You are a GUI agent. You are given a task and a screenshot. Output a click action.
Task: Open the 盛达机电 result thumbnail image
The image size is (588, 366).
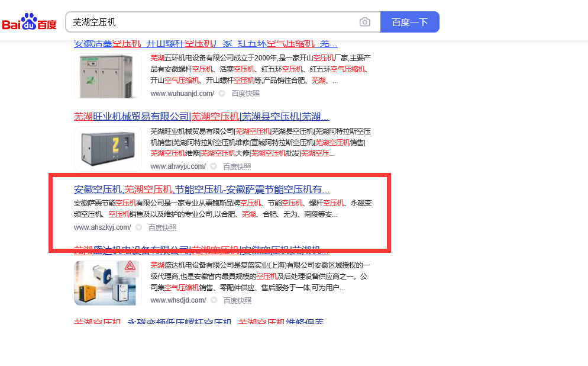(108, 282)
